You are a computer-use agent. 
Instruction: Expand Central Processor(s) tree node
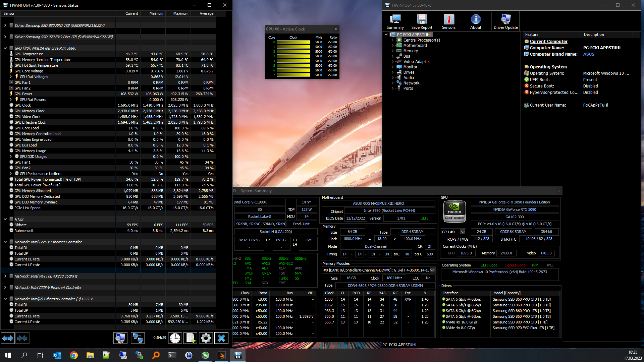point(392,40)
